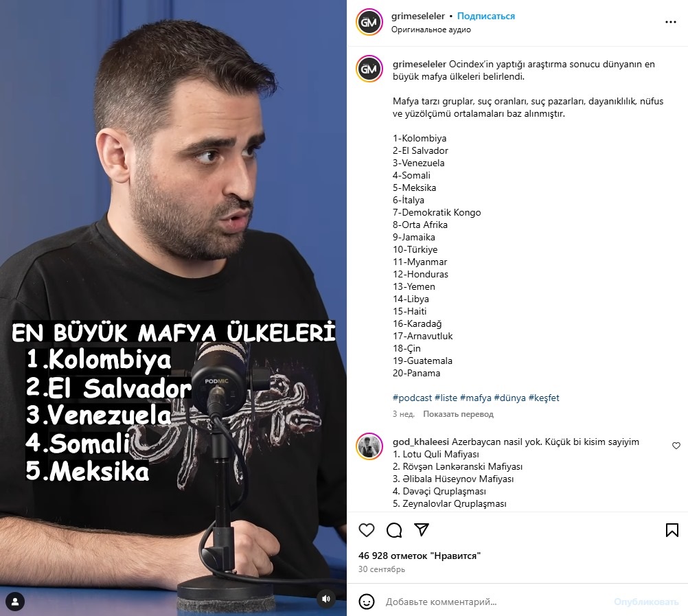Save post with bookmark icon

672,530
